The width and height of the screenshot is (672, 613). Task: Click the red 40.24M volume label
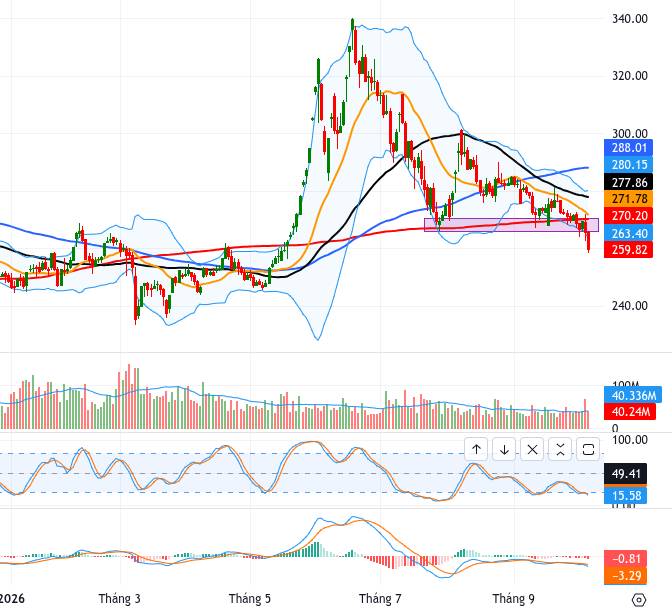click(x=630, y=412)
